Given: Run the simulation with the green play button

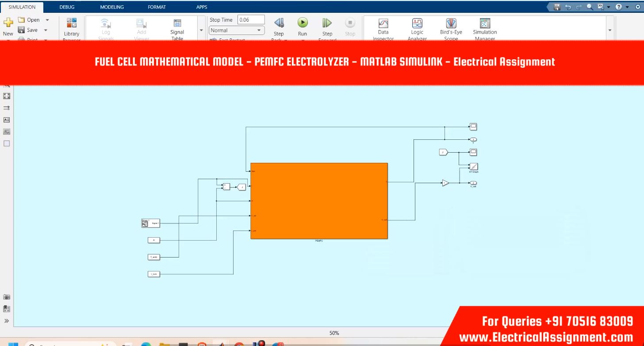Looking at the screenshot, I should click(302, 23).
